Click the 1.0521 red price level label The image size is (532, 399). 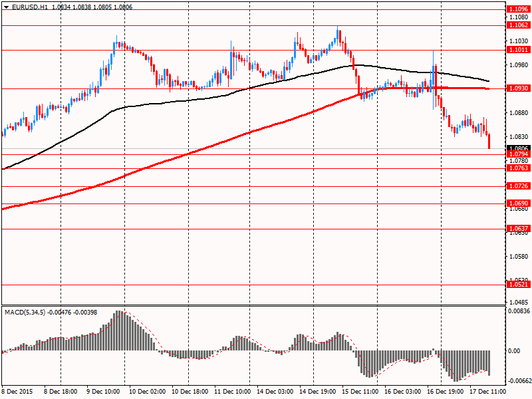519,285
